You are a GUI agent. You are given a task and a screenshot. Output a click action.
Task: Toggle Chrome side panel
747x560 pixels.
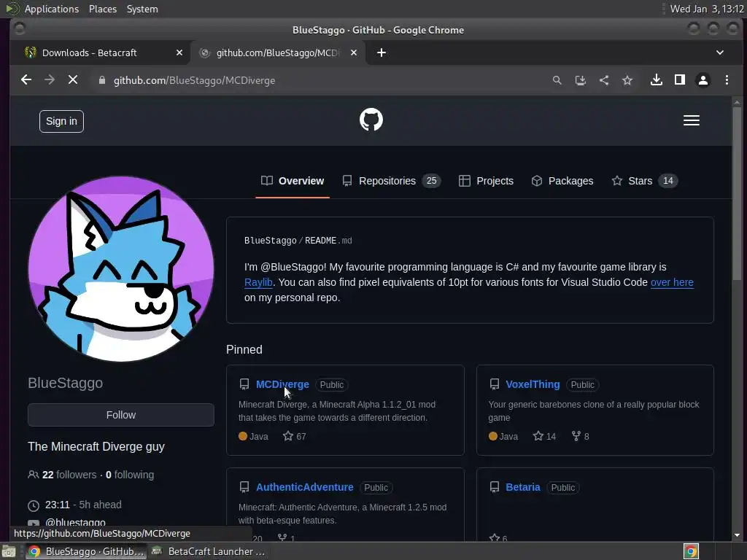coord(680,80)
